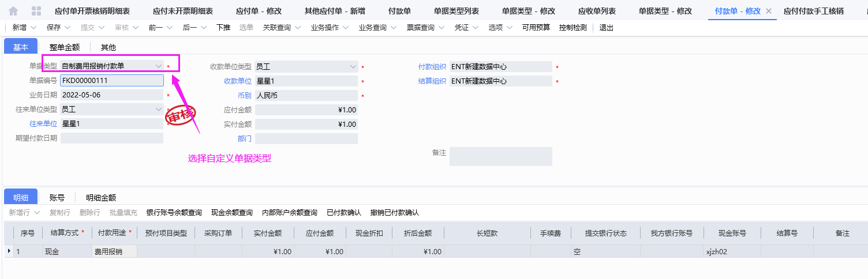Click the 备注 text area
868x279 pixels.
pos(500,156)
